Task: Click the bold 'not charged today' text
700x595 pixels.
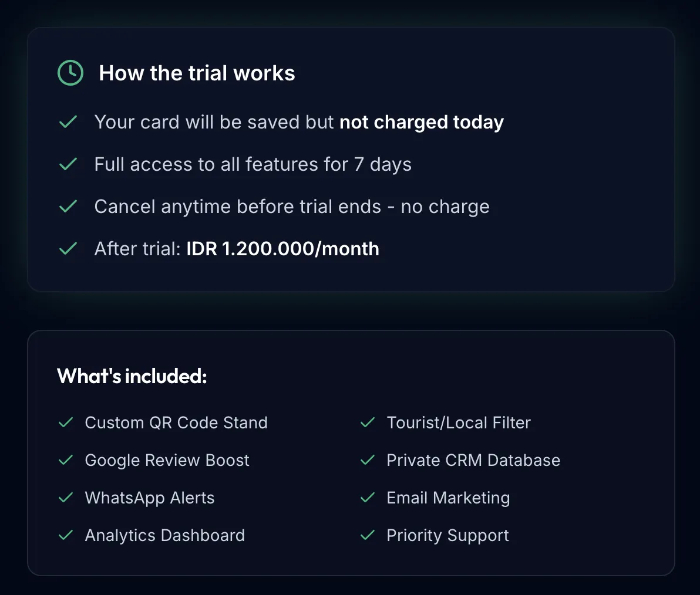Action: [422, 122]
